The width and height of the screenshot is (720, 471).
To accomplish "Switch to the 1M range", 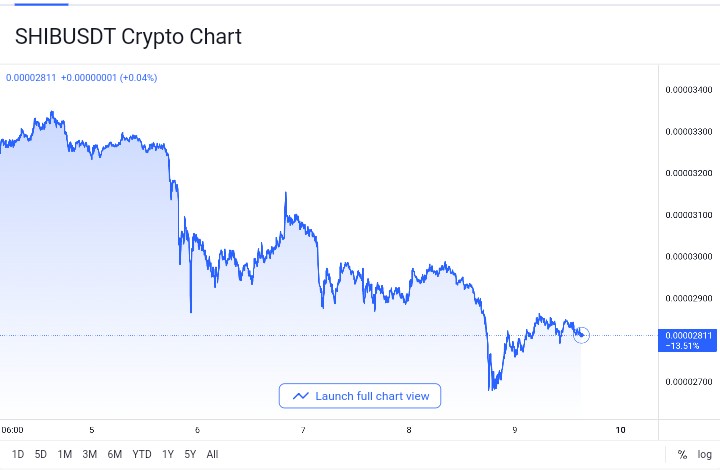I will tap(65, 454).
